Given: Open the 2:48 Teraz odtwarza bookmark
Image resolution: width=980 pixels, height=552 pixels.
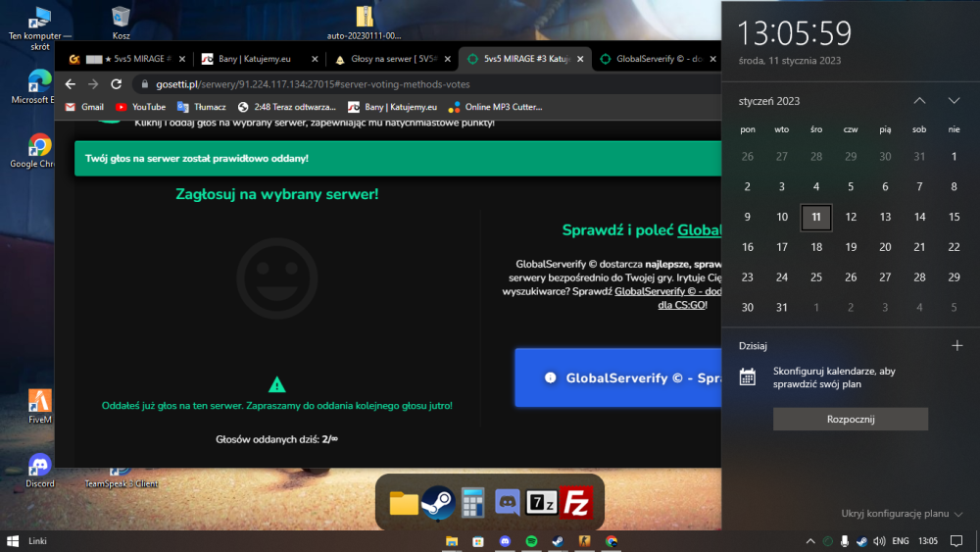Looking at the screenshot, I should pos(287,107).
